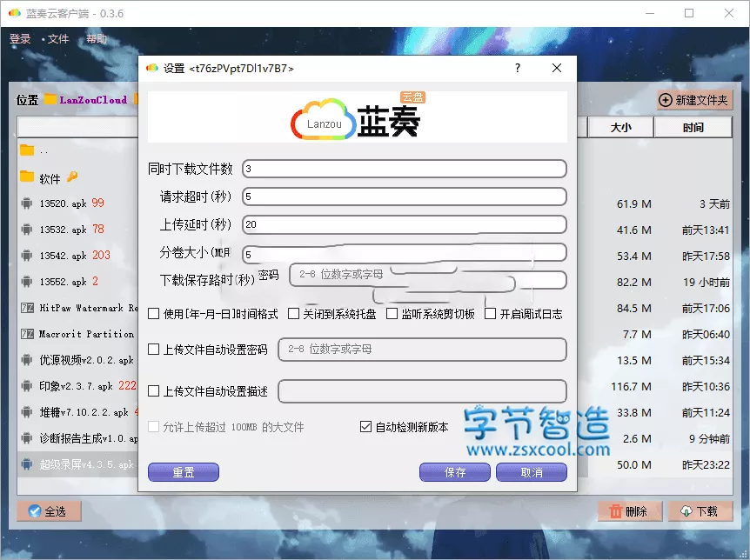
Task: Click the app icon in the settings title bar
Action: pos(152,68)
